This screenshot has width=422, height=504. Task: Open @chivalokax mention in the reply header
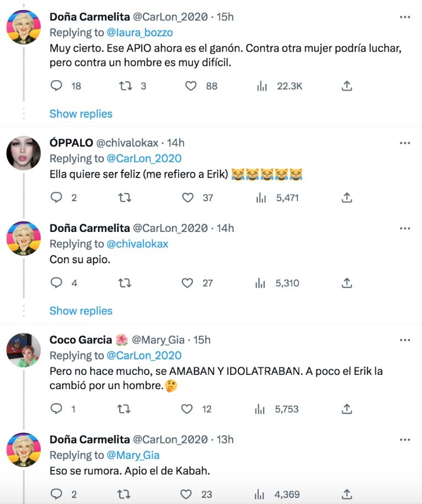pos(139,243)
